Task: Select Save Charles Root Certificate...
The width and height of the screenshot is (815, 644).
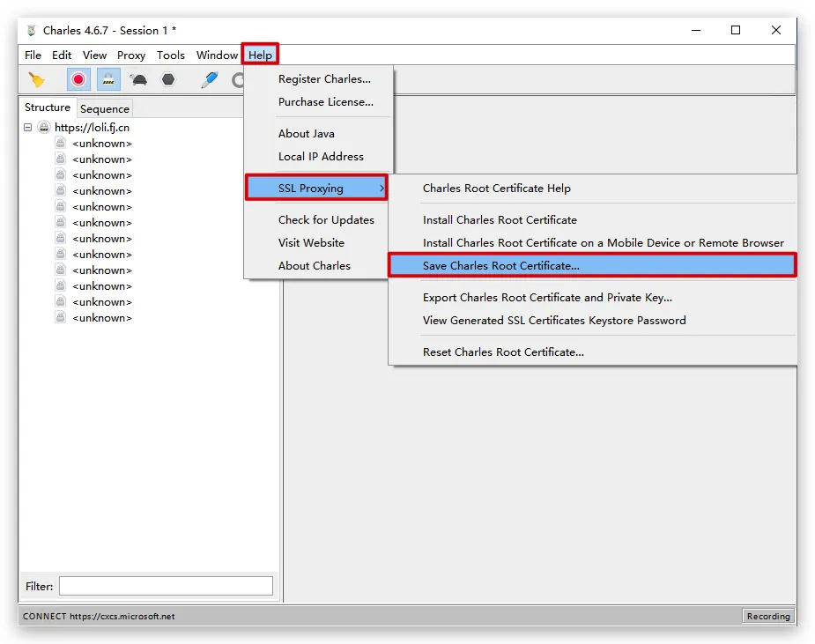Action: coord(501,266)
